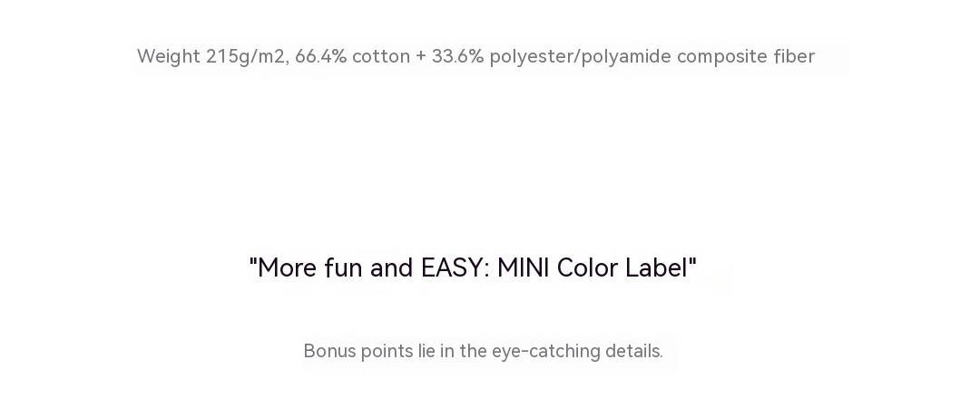The image size is (980, 418).
Task: Click the word "Weight" in the top line
Action: click(169, 56)
